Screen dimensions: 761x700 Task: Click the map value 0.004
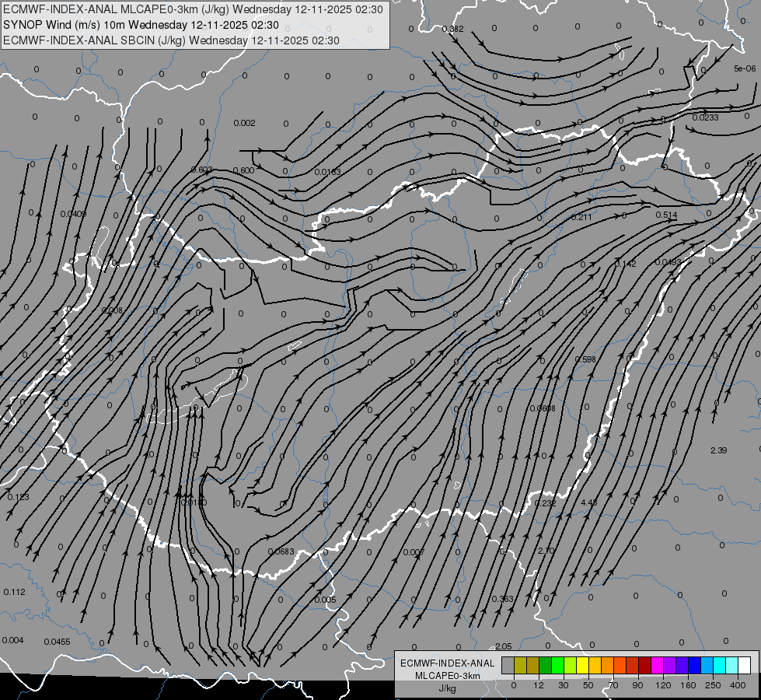pyautogui.click(x=12, y=640)
